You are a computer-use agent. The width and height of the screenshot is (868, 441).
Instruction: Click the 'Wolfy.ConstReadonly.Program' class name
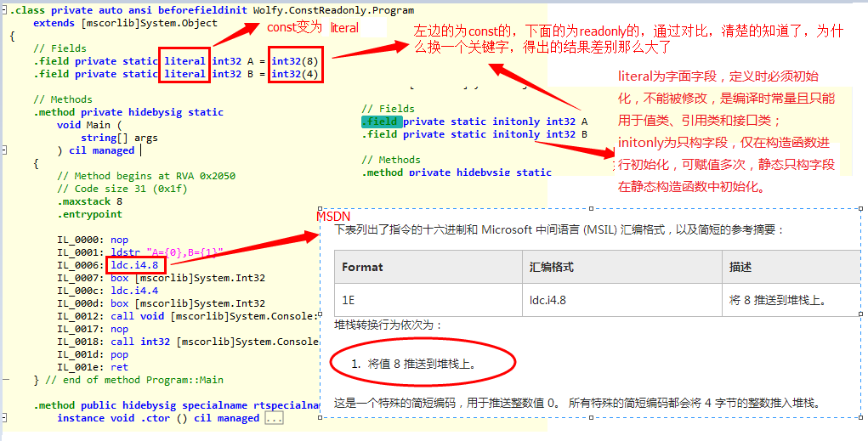point(333,10)
